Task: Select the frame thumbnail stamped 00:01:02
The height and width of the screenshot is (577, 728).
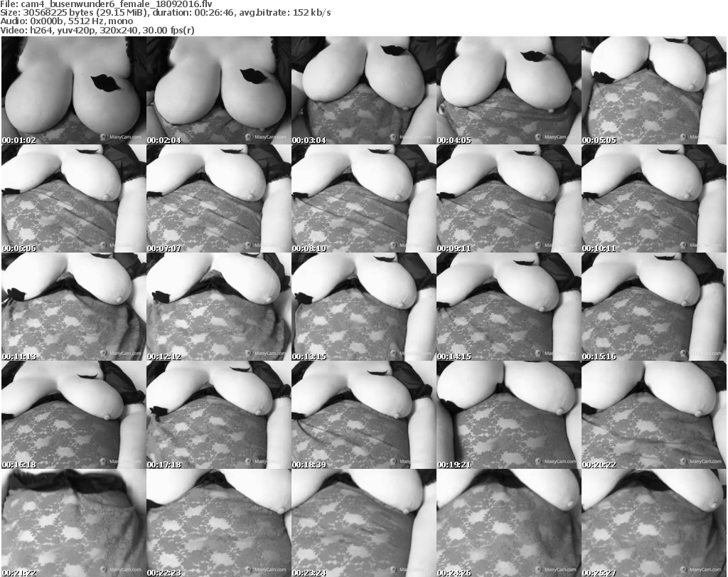Action: (74, 90)
